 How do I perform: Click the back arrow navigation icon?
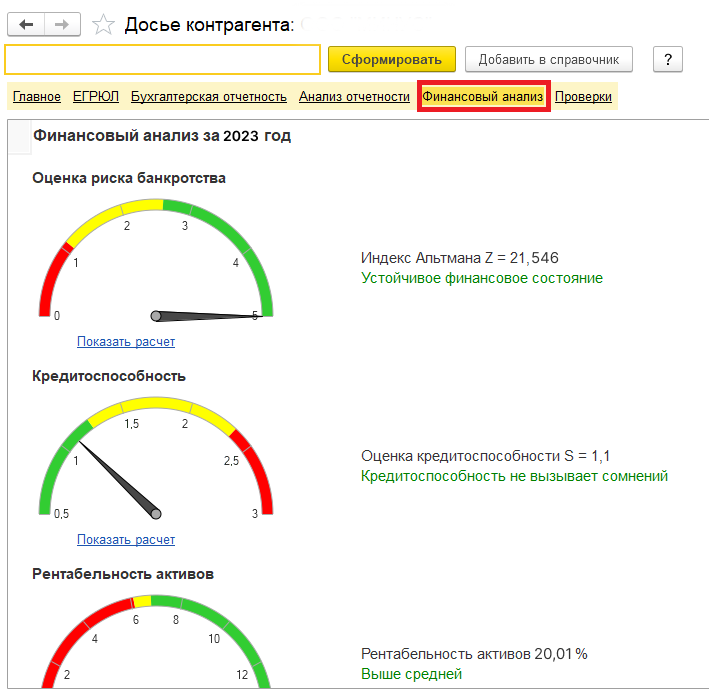26,24
